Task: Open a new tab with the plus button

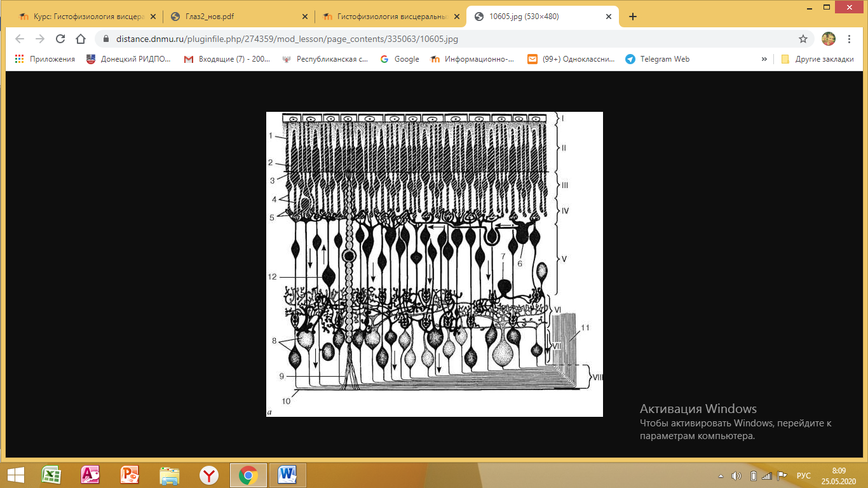Action: (632, 17)
